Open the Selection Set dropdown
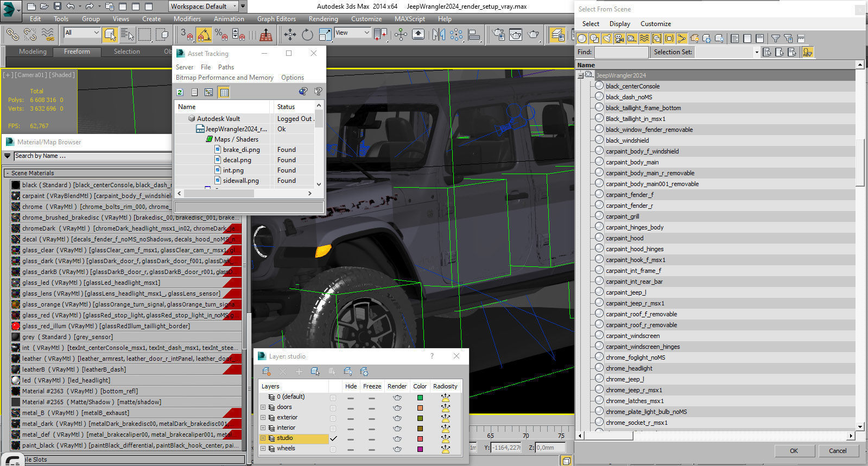The height and width of the screenshot is (466, 868). 727,52
